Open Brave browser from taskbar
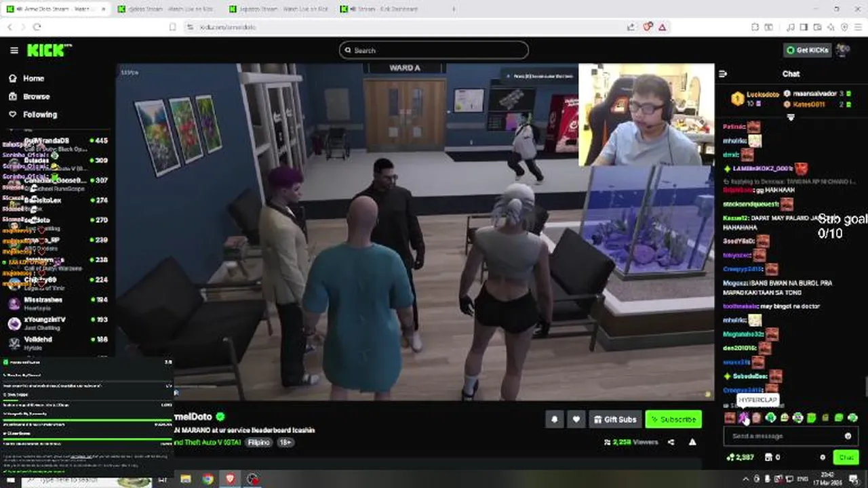 (x=230, y=479)
